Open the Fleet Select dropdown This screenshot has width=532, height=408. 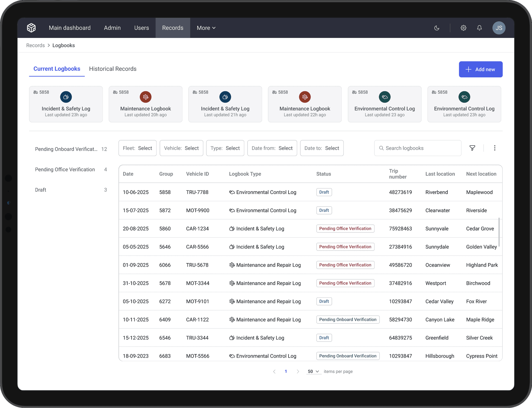click(x=137, y=148)
